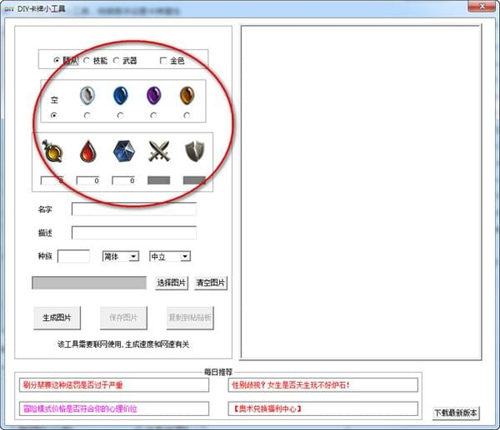Image resolution: width=500 pixels, height=430 pixels.
Task: Click the orange legendary gem icon
Action: point(187,95)
